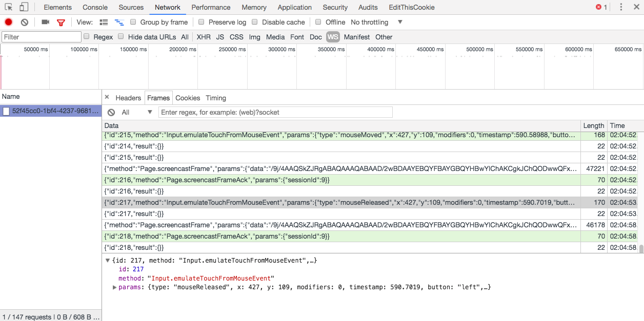Open the Audits tab
The width and height of the screenshot is (644, 321).
tap(368, 7)
